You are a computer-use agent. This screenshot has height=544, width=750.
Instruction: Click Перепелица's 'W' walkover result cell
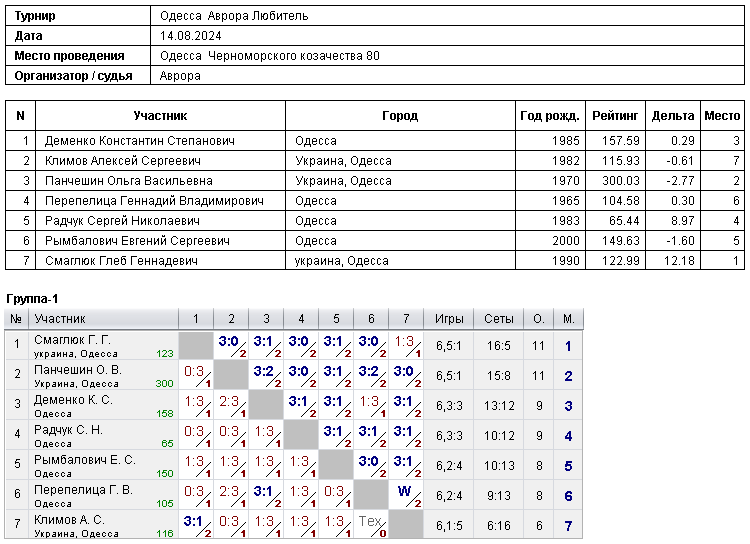[x=406, y=495]
